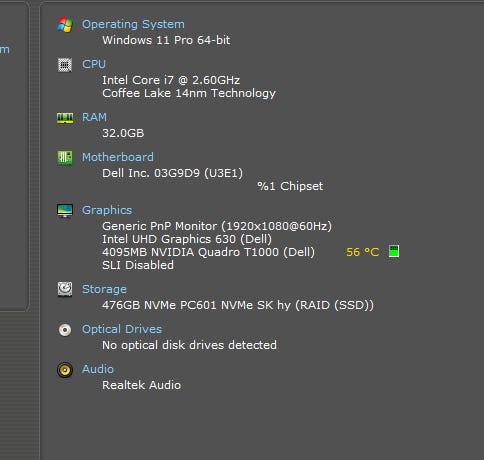
Task: Click the RAM memory stick icon
Action: coord(65,118)
